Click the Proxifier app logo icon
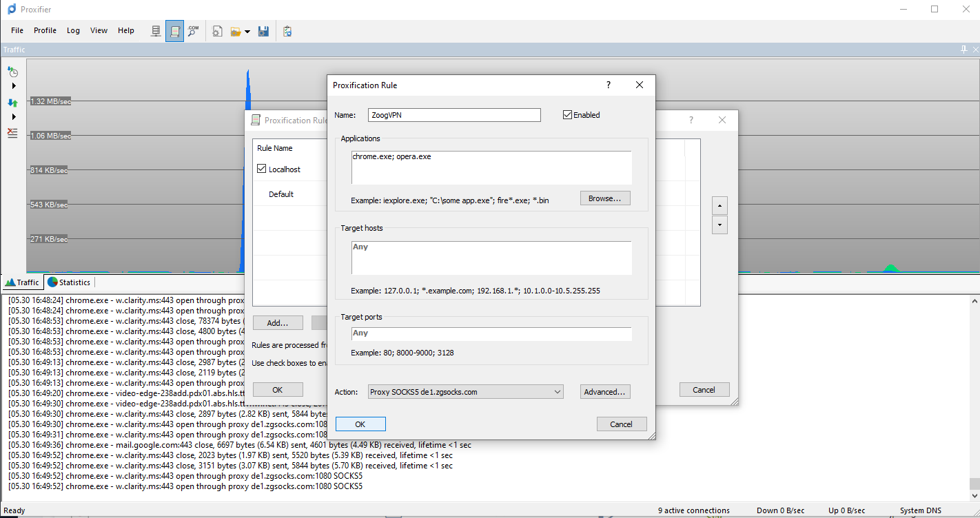Screen dimensions: 980x518 (12, 10)
